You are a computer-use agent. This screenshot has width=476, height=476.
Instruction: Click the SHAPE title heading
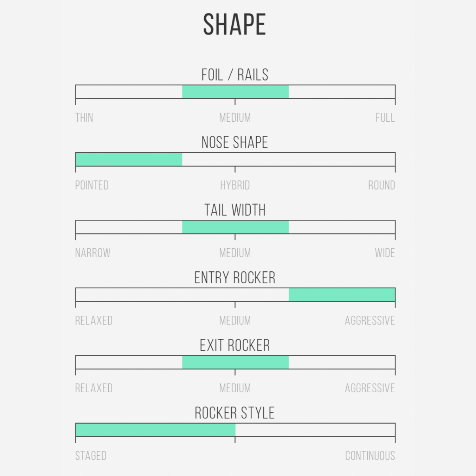pos(234,25)
